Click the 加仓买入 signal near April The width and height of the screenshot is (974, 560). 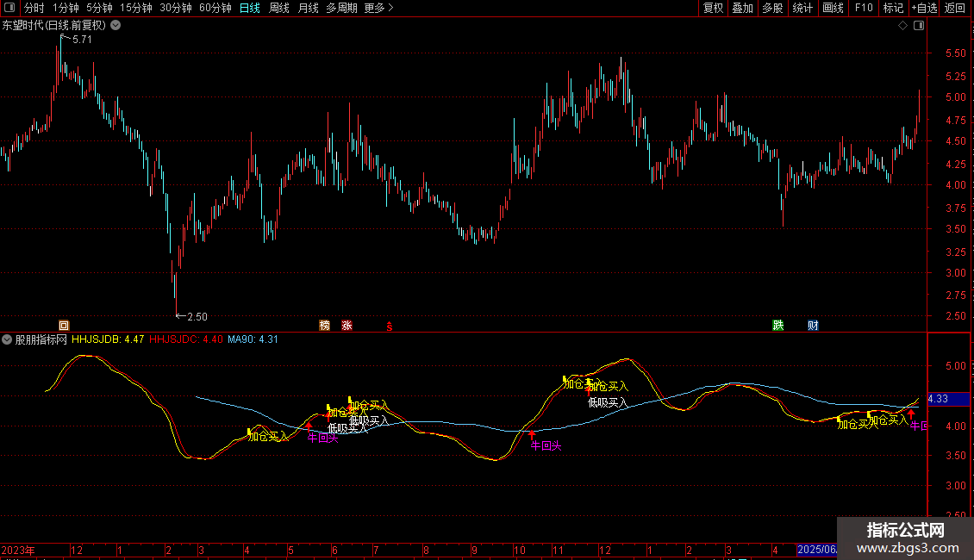[268, 437]
